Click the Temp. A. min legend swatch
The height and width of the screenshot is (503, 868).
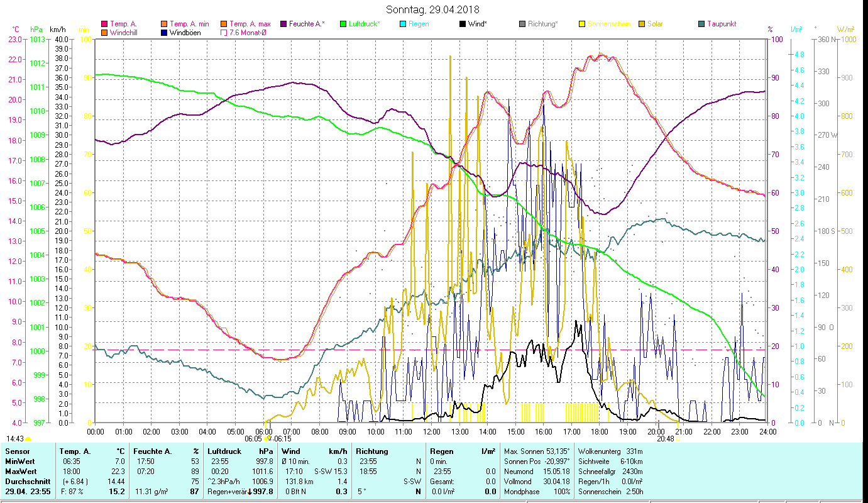[163, 25]
